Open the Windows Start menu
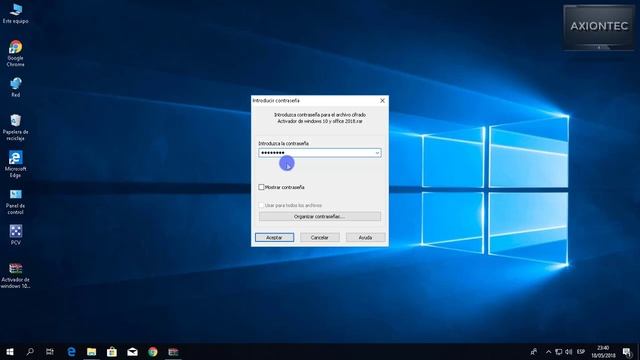The image size is (640, 360). pos(10,351)
